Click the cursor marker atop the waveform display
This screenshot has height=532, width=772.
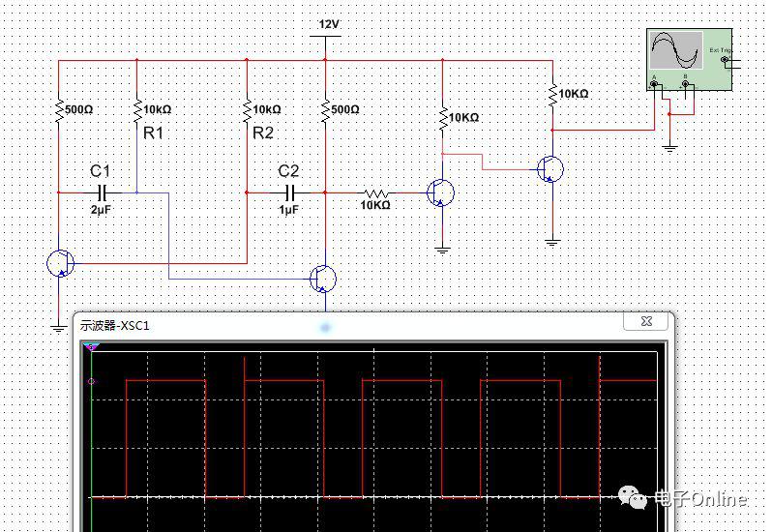click(x=91, y=346)
